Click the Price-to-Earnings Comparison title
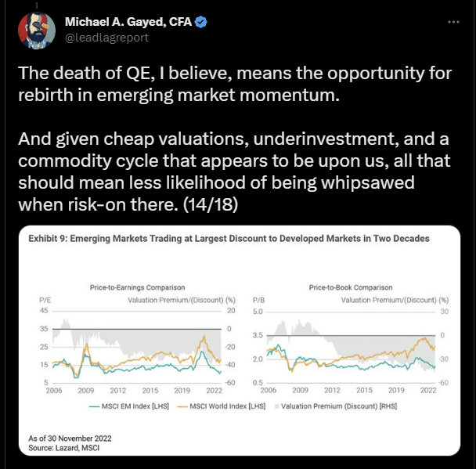The height and width of the screenshot is (469, 476). pos(137,287)
